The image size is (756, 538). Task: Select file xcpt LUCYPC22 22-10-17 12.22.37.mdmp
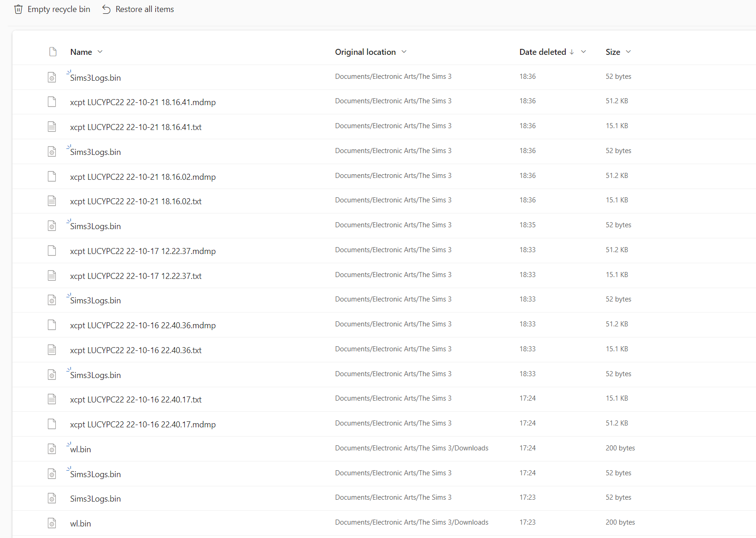click(x=143, y=251)
